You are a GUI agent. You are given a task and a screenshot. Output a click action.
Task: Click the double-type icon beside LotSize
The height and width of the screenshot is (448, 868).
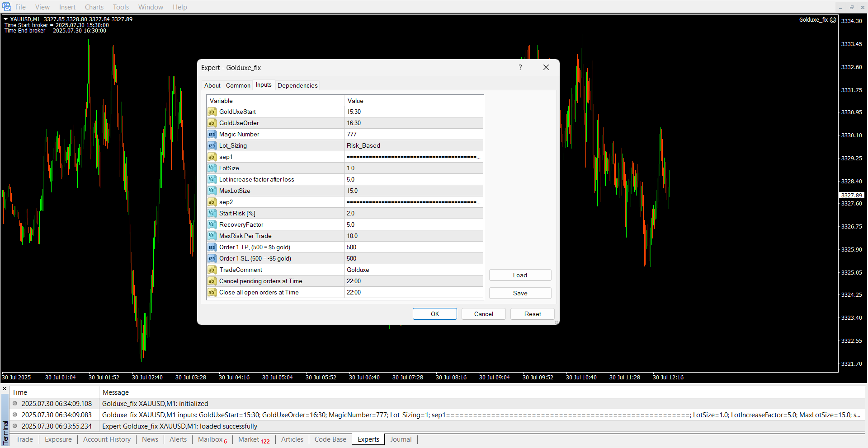point(212,168)
